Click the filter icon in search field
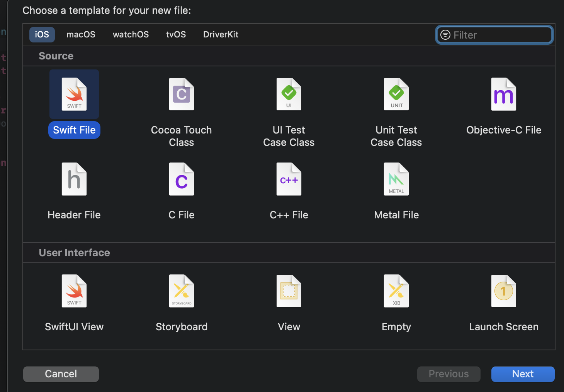This screenshot has width=564, height=392. 445,35
